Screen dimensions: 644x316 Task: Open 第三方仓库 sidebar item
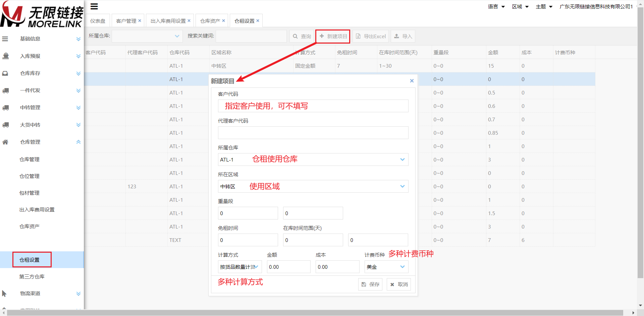point(32,276)
